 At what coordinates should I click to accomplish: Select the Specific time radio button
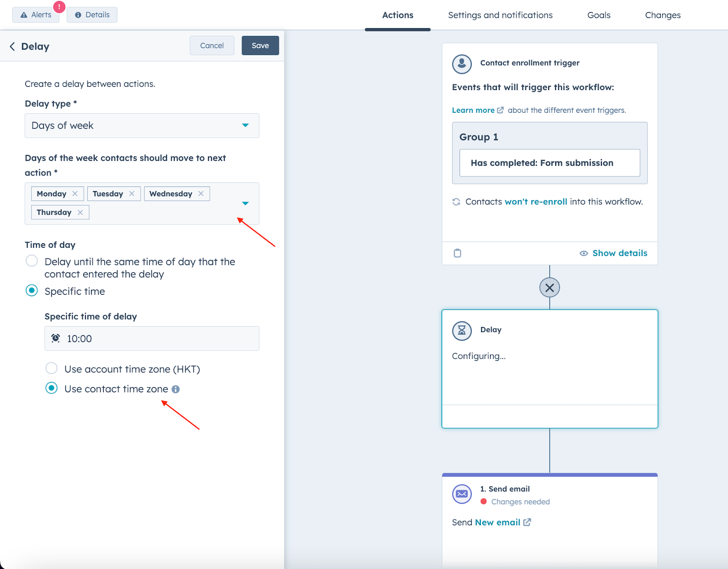[31, 291]
